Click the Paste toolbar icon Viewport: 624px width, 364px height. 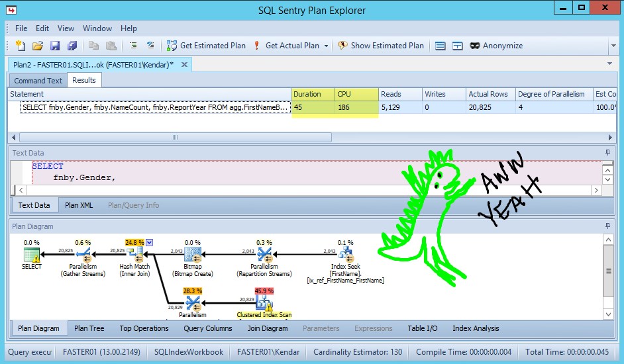(x=111, y=46)
